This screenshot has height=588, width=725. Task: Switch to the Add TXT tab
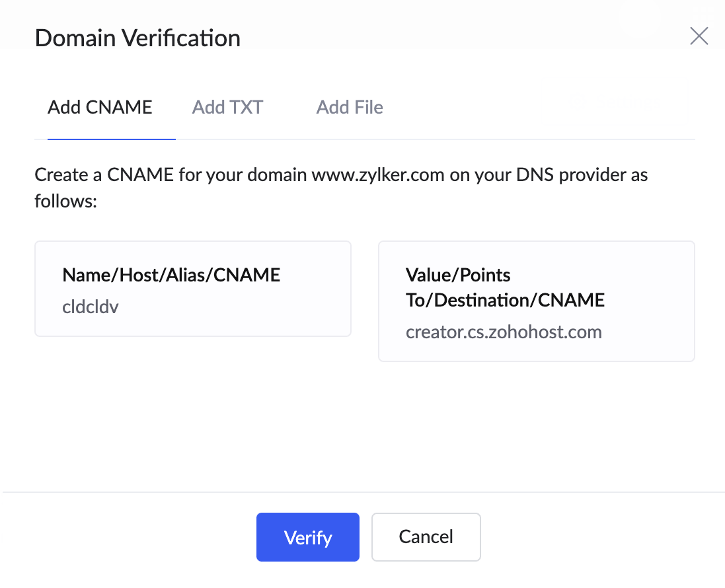click(227, 107)
